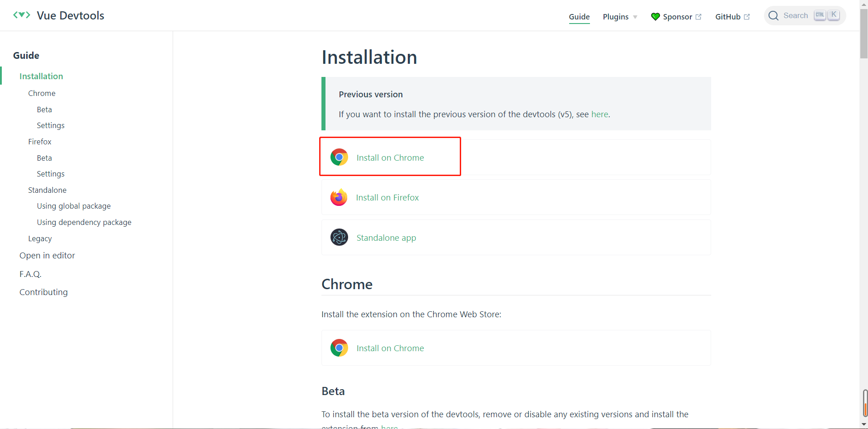Switch to the Guide nav item
The width and height of the screenshot is (868, 429).
click(579, 17)
